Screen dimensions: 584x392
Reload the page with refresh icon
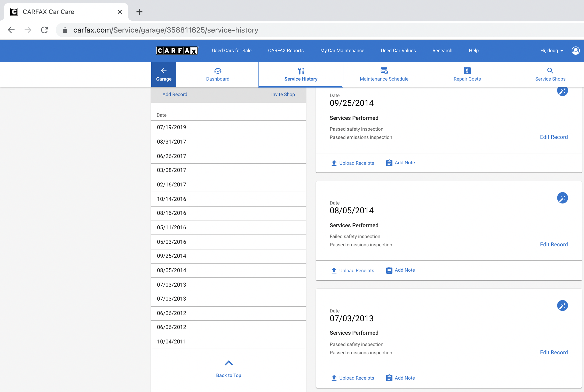pos(45,30)
